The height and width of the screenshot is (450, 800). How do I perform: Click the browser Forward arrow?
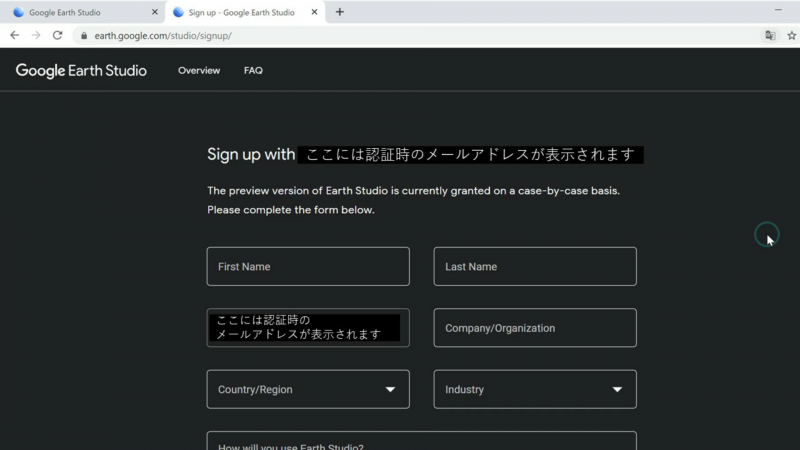tap(36, 35)
